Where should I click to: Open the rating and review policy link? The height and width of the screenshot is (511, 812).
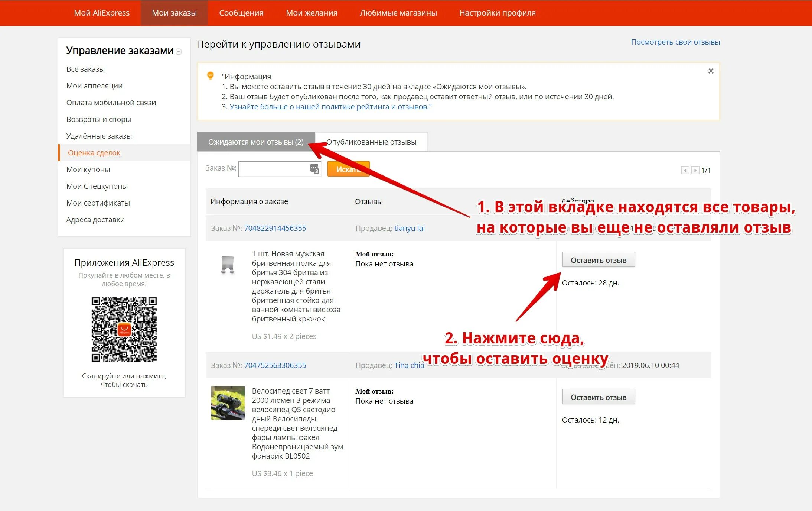(x=330, y=107)
